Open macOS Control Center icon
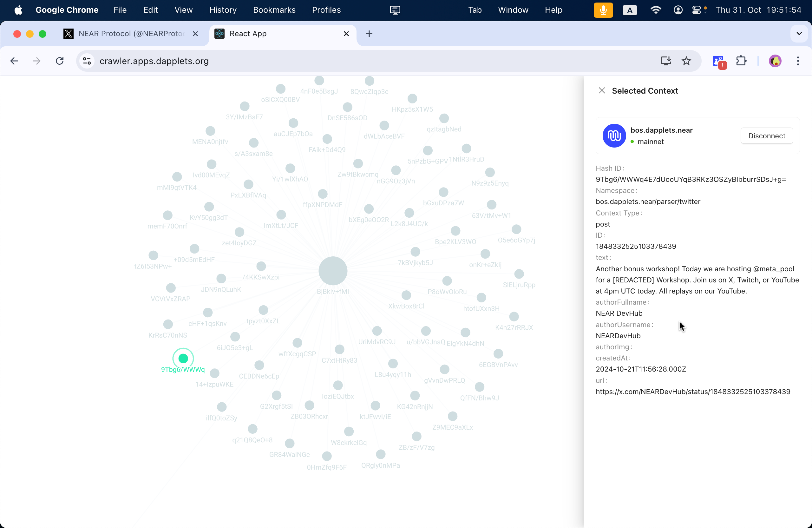This screenshot has width=812, height=528. (696, 10)
